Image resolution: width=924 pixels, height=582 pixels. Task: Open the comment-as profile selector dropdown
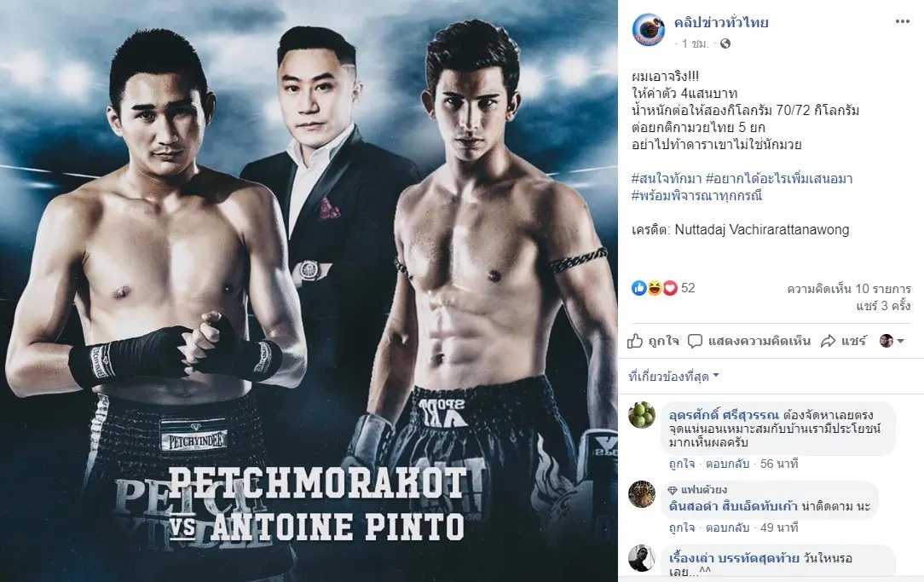[892, 341]
